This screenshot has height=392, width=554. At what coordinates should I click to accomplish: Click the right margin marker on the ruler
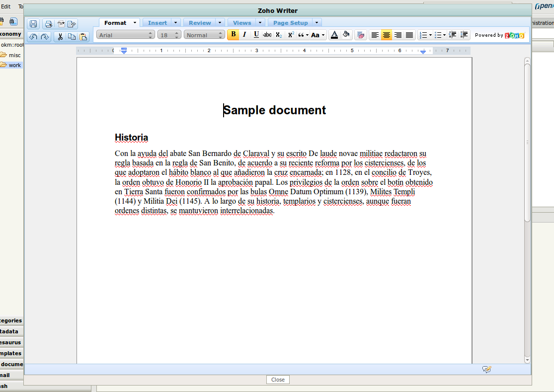[x=423, y=52]
